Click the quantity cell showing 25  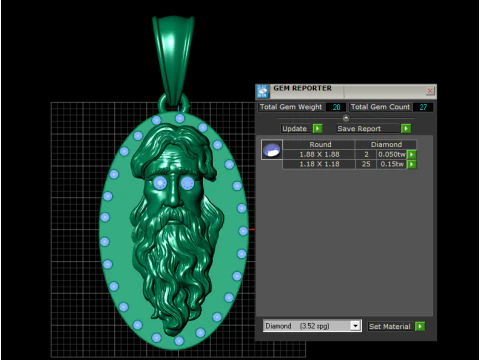(x=366, y=164)
